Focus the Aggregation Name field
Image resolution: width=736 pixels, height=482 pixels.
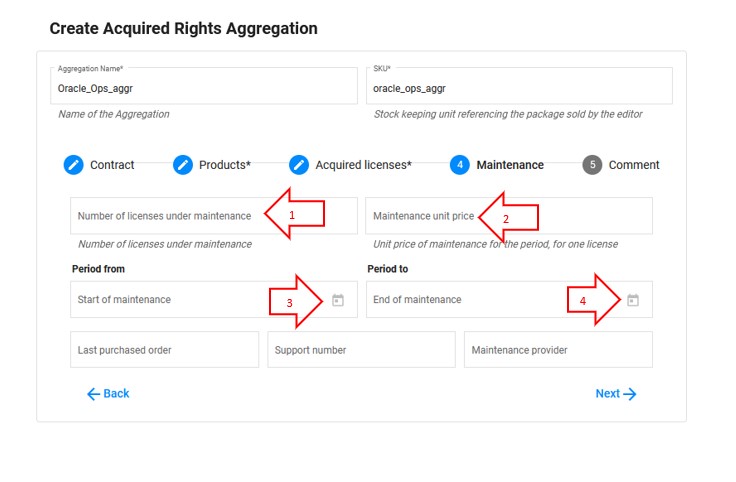coord(203,88)
